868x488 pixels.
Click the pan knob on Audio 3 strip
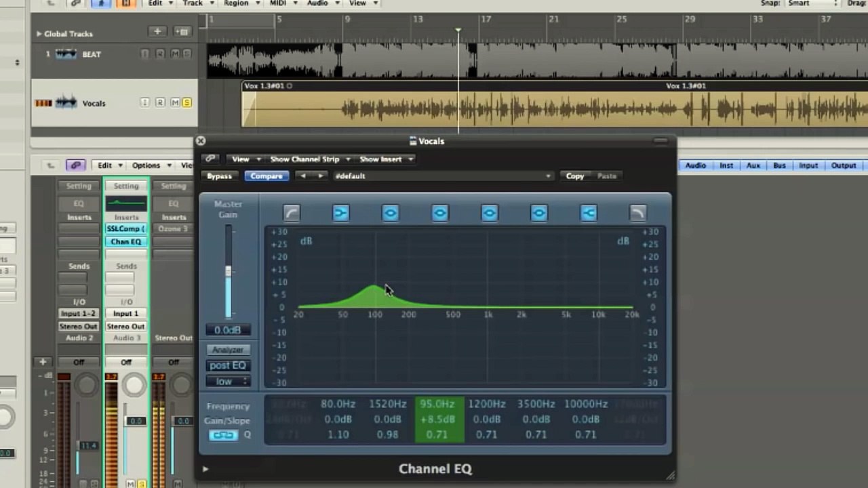(x=134, y=386)
